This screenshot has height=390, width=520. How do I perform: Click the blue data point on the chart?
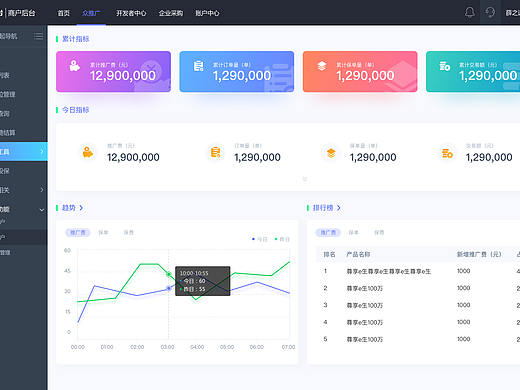(169, 288)
